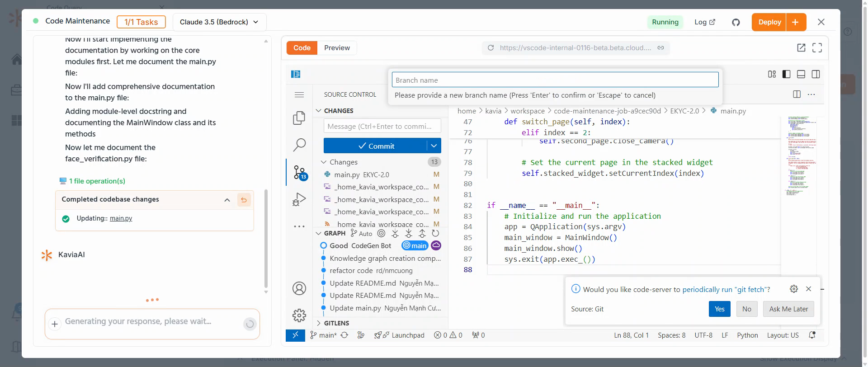This screenshot has width=868, height=367.
Task: Click the Customize Layout icon
Action: (772, 74)
